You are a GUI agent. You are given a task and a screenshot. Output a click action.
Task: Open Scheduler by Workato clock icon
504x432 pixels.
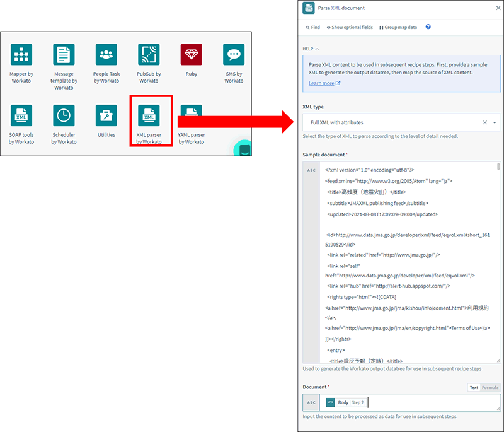click(64, 115)
